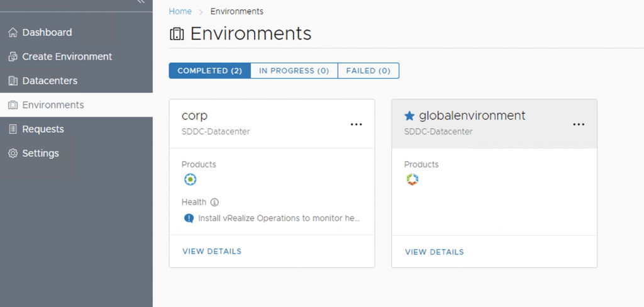Open View Details for corp environment
The image size is (644, 307).
[x=212, y=252]
